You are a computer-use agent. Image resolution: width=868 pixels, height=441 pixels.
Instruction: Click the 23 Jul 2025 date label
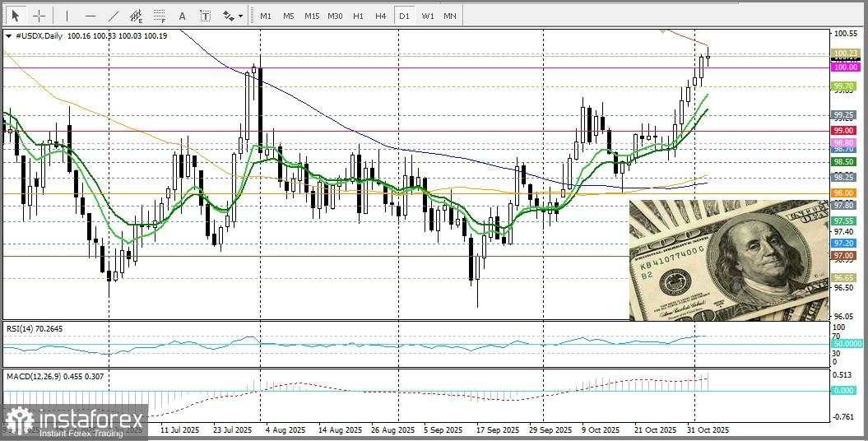point(233,430)
